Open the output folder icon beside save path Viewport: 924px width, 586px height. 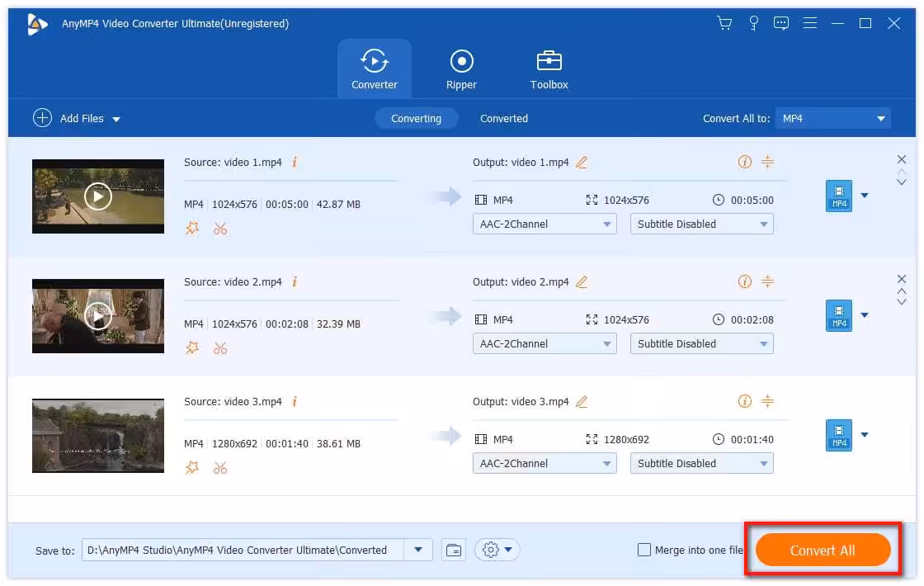click(452, 550)
